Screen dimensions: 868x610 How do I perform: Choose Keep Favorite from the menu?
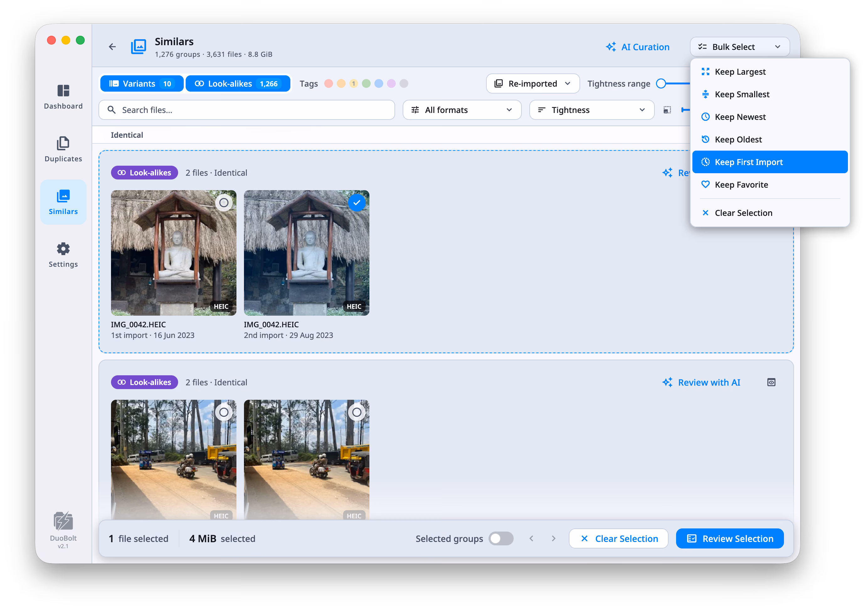coord(770,185)
